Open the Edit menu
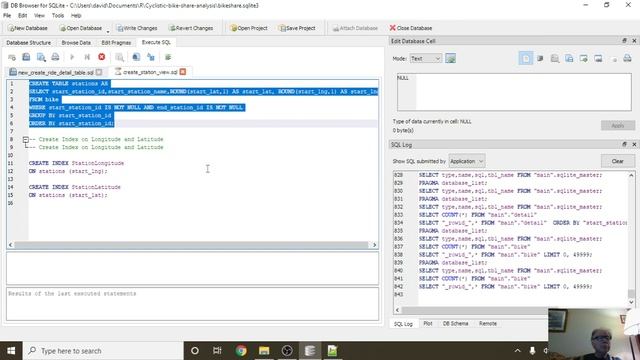Screen dimensions: 640x360 (22, 16)
